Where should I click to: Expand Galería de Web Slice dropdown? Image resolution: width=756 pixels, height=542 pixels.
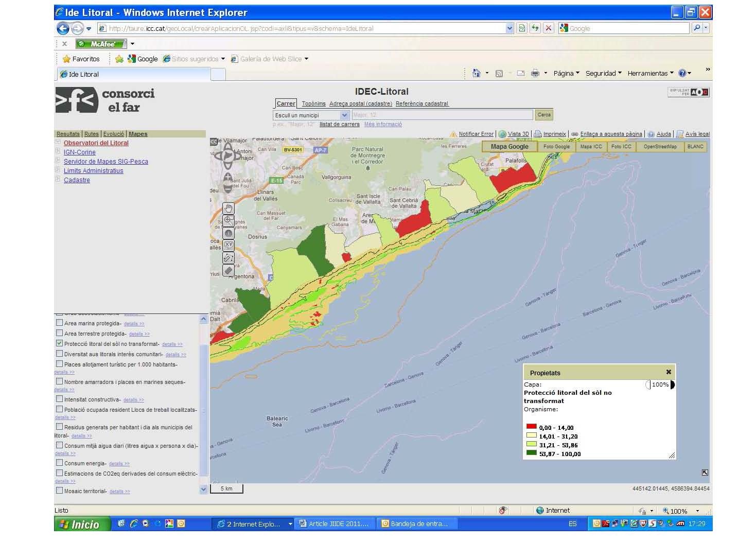pyautogui.click(x=306, y=59)
